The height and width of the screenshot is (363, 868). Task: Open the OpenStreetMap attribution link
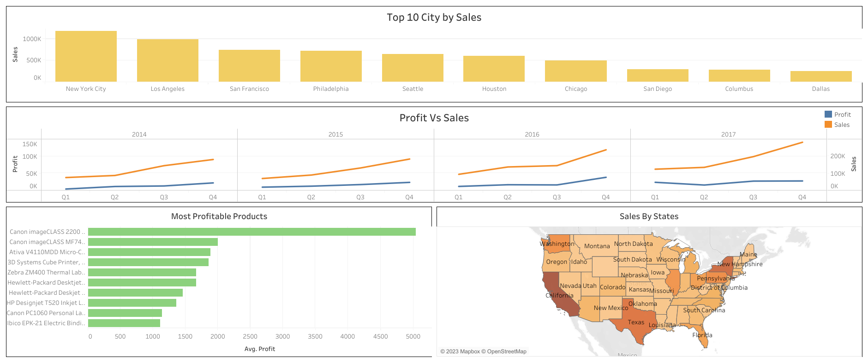(507, 351)
